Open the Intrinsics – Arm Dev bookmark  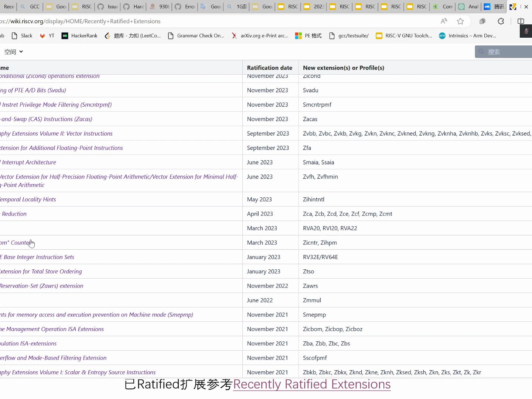pyautogui.click(x=467, y=35)
